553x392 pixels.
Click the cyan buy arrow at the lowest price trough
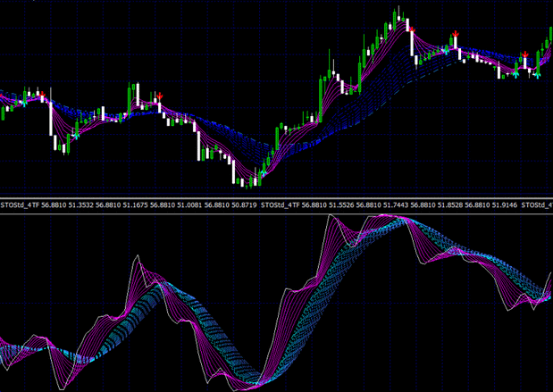click(263, 172)
